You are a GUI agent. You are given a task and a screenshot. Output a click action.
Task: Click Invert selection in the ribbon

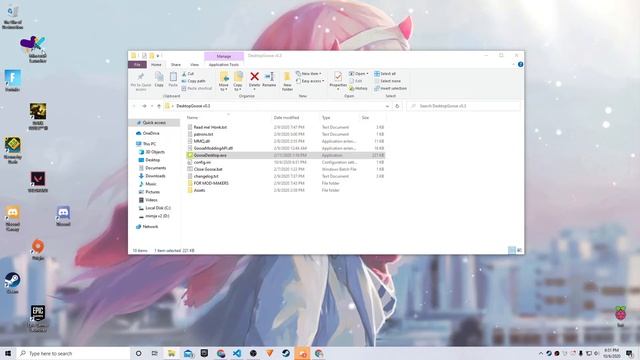390,89
